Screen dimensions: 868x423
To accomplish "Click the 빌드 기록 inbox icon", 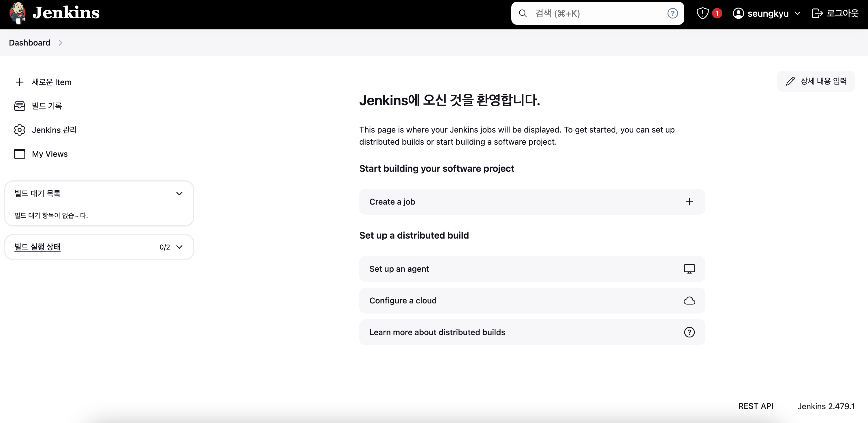I will point(20,106).
